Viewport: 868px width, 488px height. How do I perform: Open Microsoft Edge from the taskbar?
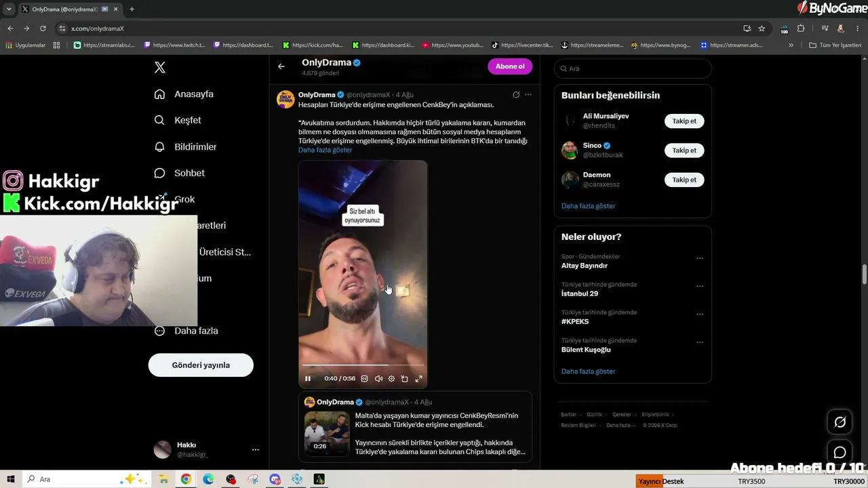pos(208,479)
